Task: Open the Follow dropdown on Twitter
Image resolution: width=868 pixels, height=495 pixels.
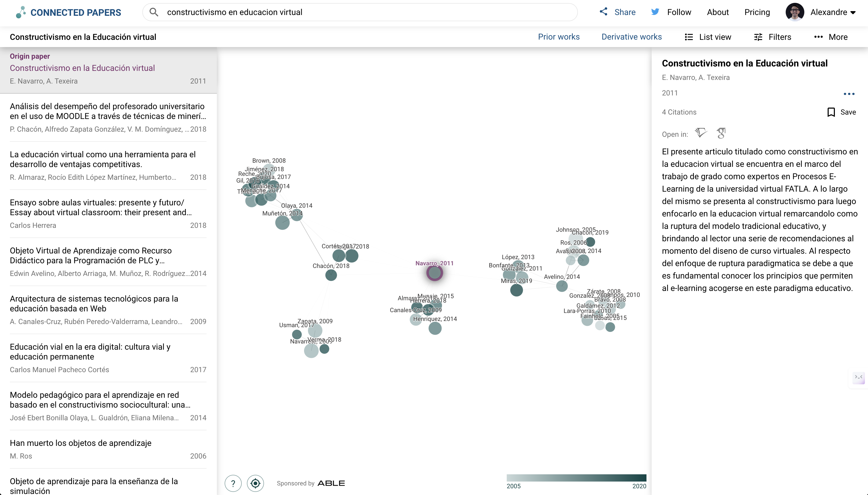Action: point(670,12)
